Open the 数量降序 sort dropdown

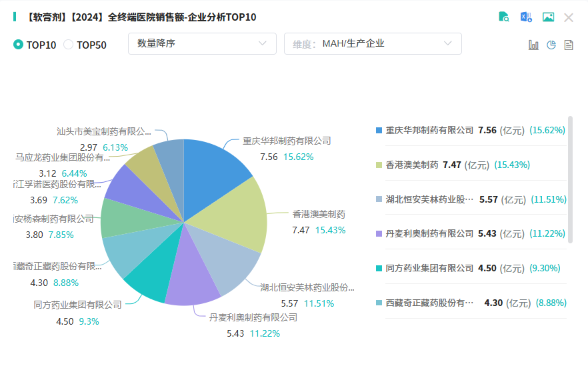click(x=201, y=44)
